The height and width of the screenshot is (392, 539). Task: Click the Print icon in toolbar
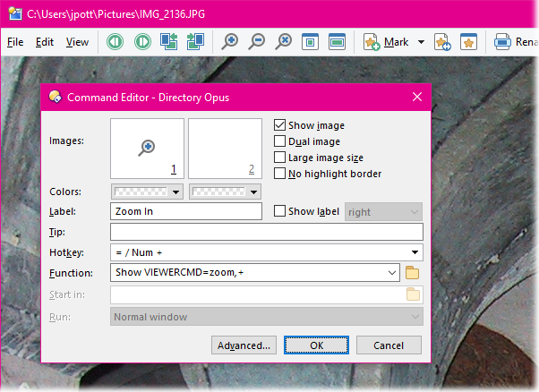point(502,42)
